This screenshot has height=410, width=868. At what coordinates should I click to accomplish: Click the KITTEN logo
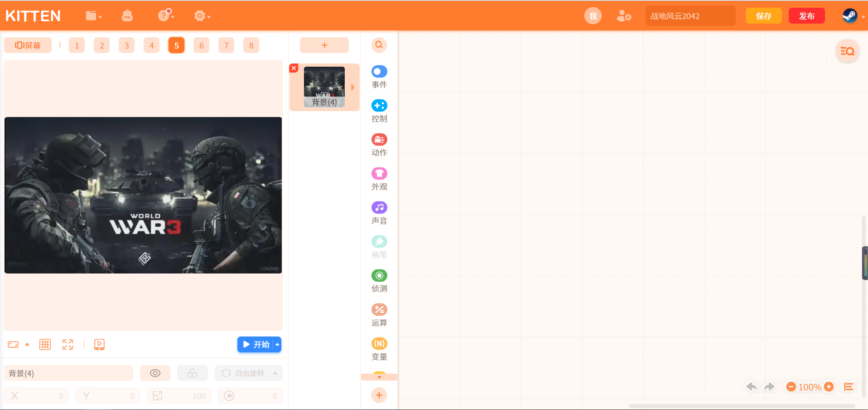tap(33, 16)
